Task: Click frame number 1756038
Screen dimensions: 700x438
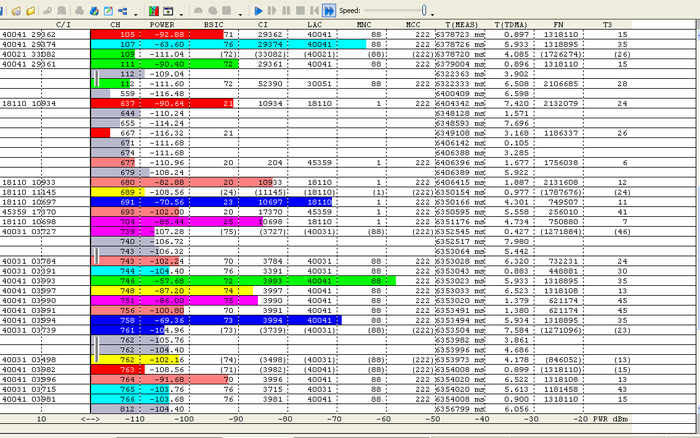Action: tap(561, 163)
